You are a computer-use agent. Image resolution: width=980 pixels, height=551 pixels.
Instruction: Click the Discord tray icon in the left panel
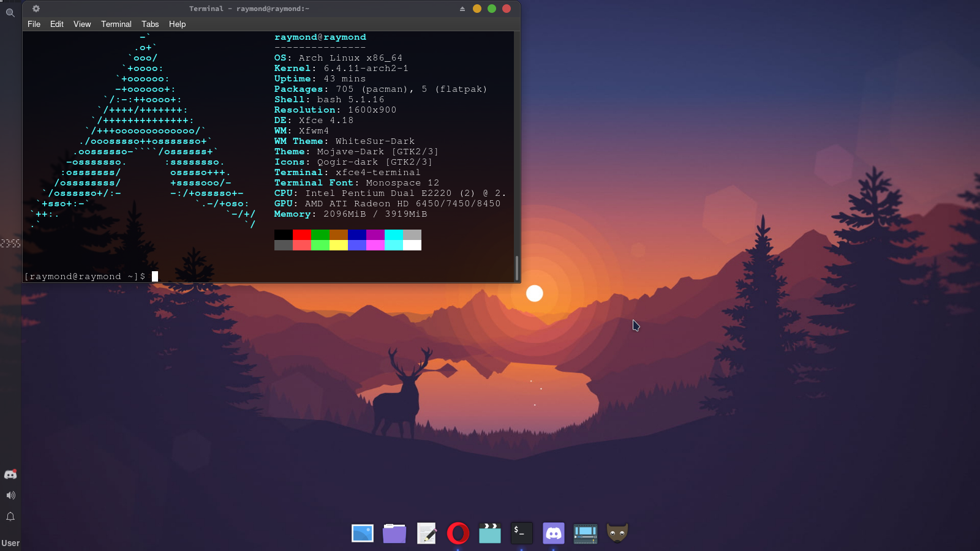(x=10, y=474)
